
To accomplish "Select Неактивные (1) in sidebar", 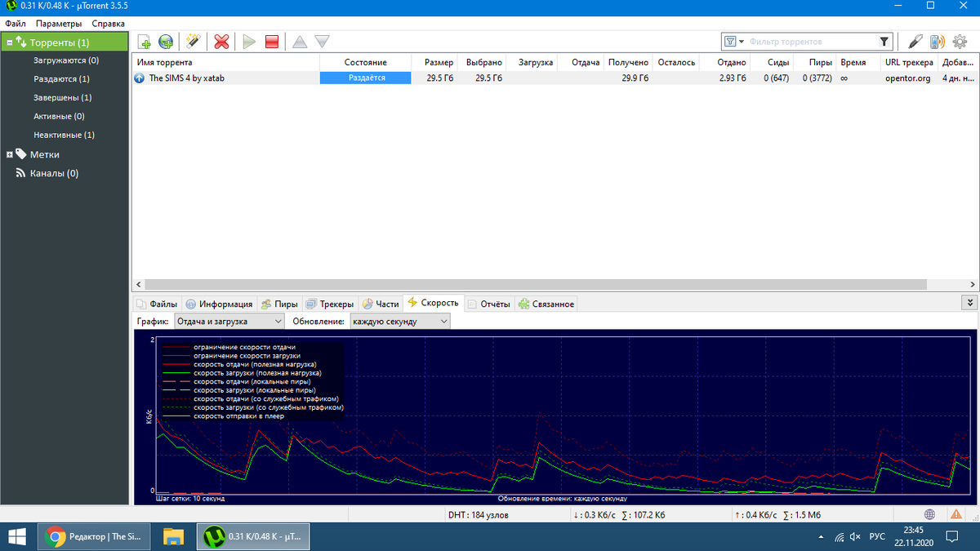I will (x=64, y=135).
